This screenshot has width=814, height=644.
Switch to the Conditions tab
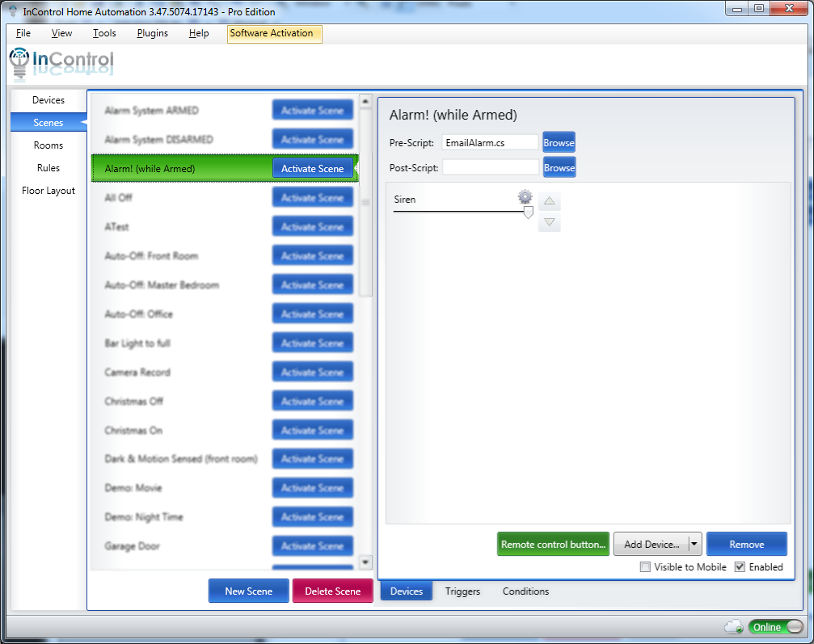pyautogui.click(x=525, y=591)
